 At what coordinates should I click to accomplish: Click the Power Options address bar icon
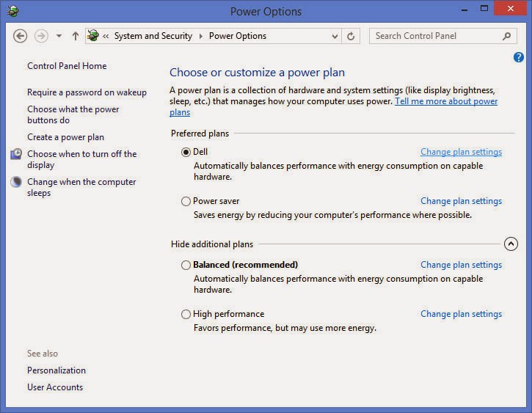click(x=93, y=35)
